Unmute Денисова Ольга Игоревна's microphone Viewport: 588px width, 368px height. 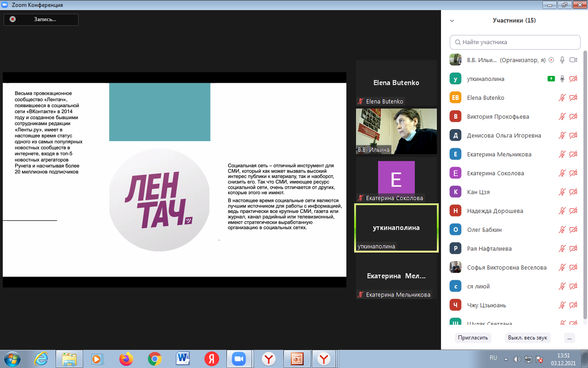562,135
